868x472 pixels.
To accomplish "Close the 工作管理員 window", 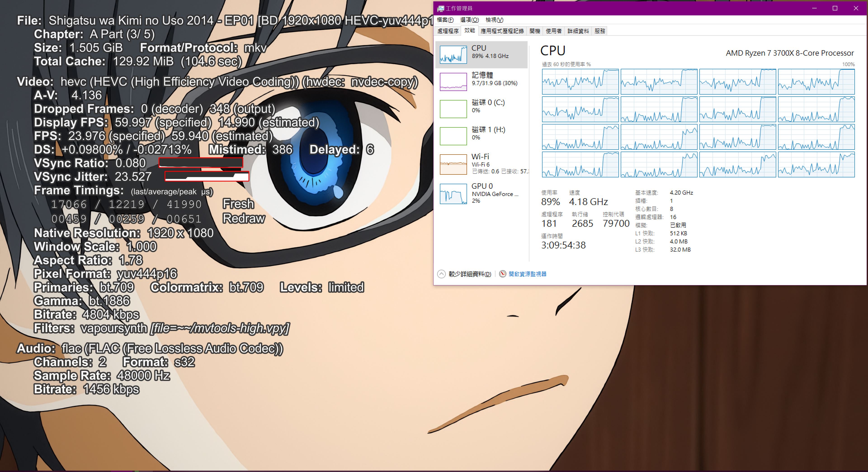I will coord(856,8).
